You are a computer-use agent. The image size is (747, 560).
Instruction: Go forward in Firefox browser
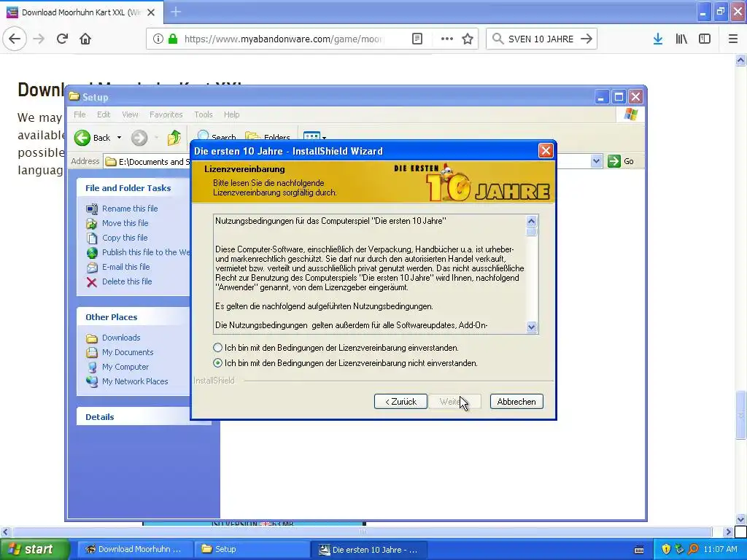point(39,39)
